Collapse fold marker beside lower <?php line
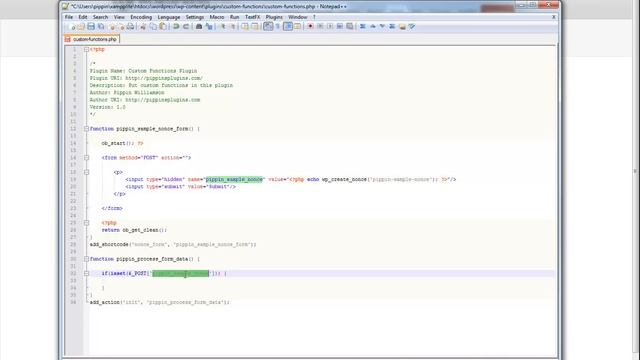Image resolution: width=640 pixels, height=360 pixels. pos(86,223)
